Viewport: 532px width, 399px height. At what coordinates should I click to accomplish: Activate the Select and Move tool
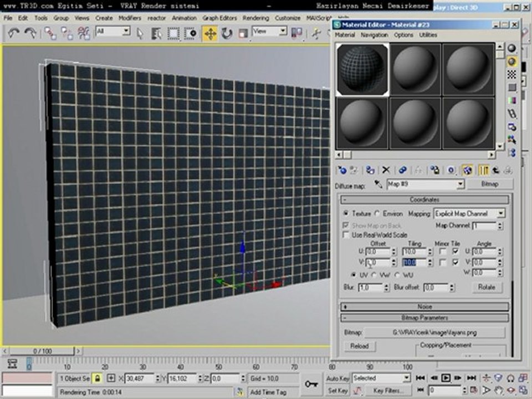click(x=211, y=34)
